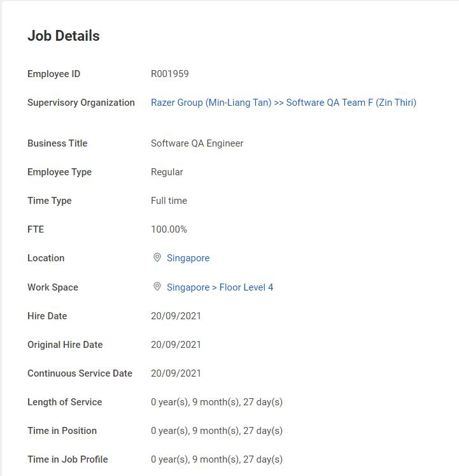Click the location pin icon beside Singapore
The image size is (459, 476).
point(157,257)
